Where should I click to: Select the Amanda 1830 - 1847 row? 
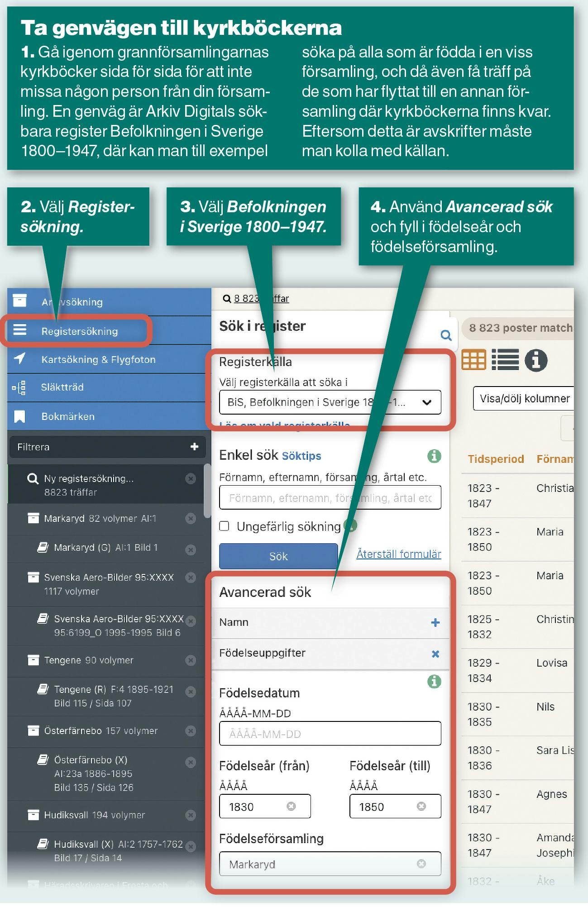pyautogui.click(x=518, y=845)
